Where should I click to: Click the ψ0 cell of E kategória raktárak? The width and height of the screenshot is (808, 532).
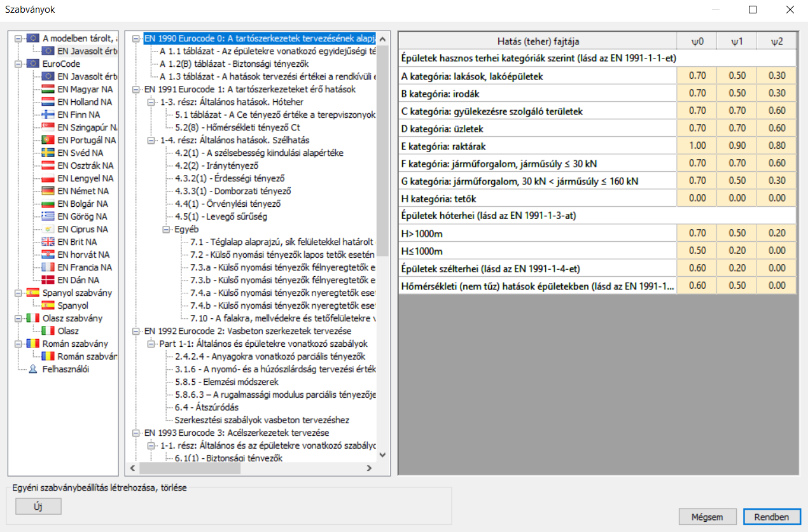[697, 145]
